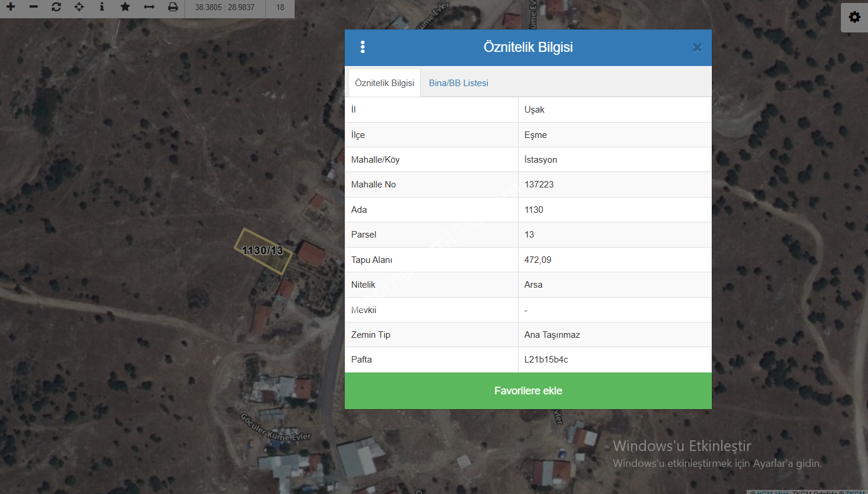
Task: Zoom out with the minus icon
Action: 34,7
